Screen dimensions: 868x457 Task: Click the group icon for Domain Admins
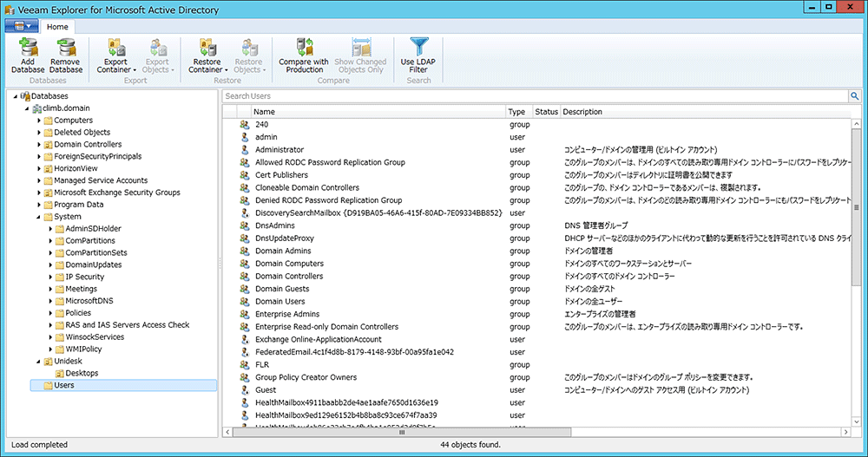[245, 251]
